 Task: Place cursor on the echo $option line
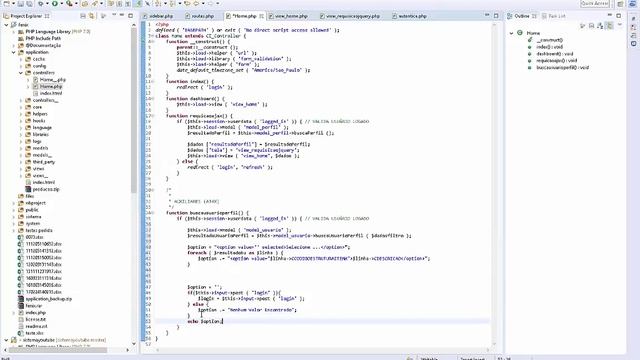tap(322, 321)
